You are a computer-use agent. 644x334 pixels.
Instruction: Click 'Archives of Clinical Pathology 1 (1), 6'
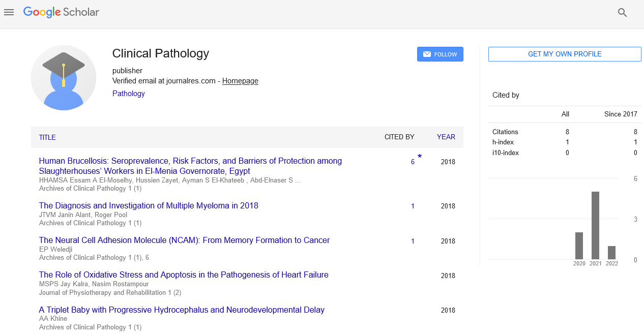[94, 258]
